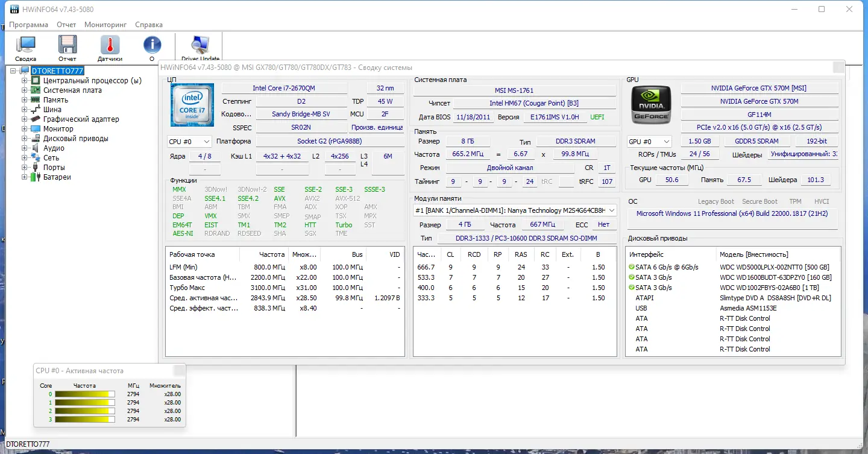Screen dimensions: 868x454
Task: Click the 'DDR3-1333 / PC3-10600 DDR3 SDRAM SO-DIMM' field
Action: click(526, 238)
